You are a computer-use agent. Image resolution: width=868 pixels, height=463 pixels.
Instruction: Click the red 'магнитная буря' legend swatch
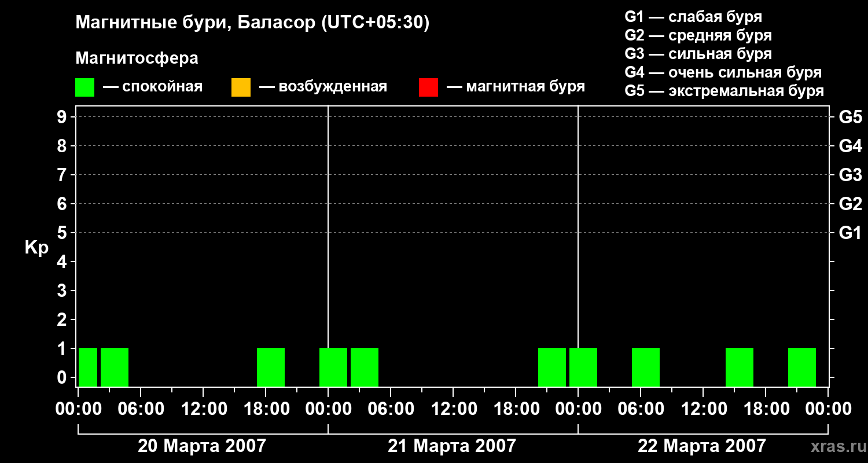(x=428, y=87)
